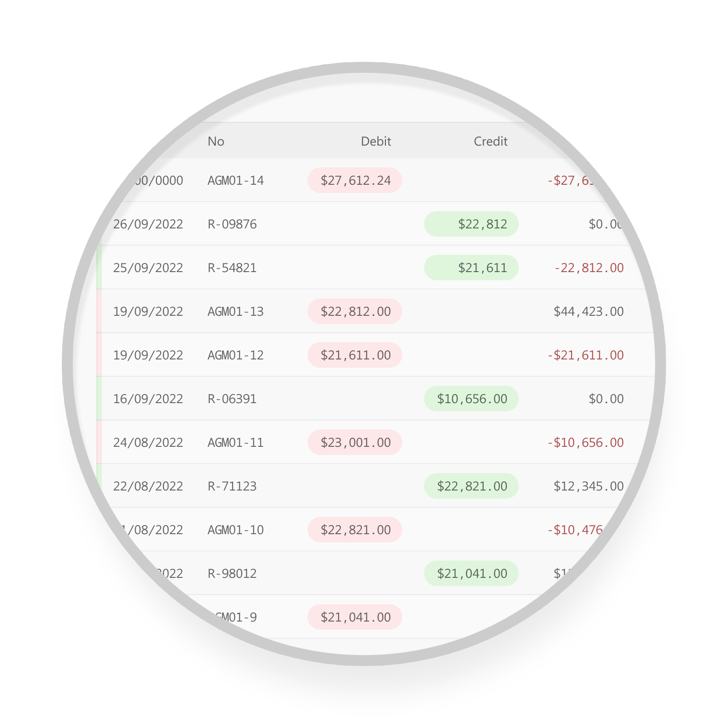Click the $23,001.00 debit amount
The width and height of the screenshot is (728, 728).
355,443
